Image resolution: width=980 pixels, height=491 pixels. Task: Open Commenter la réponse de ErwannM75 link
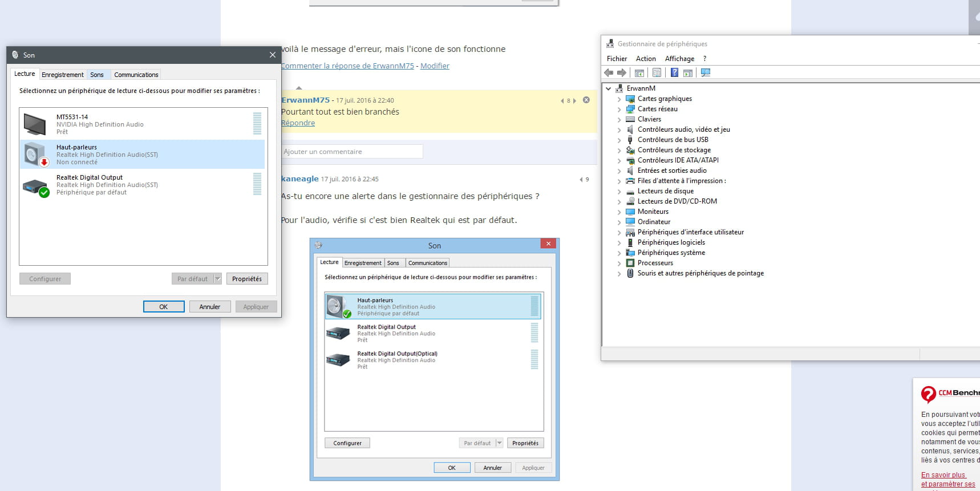[347, 66]
